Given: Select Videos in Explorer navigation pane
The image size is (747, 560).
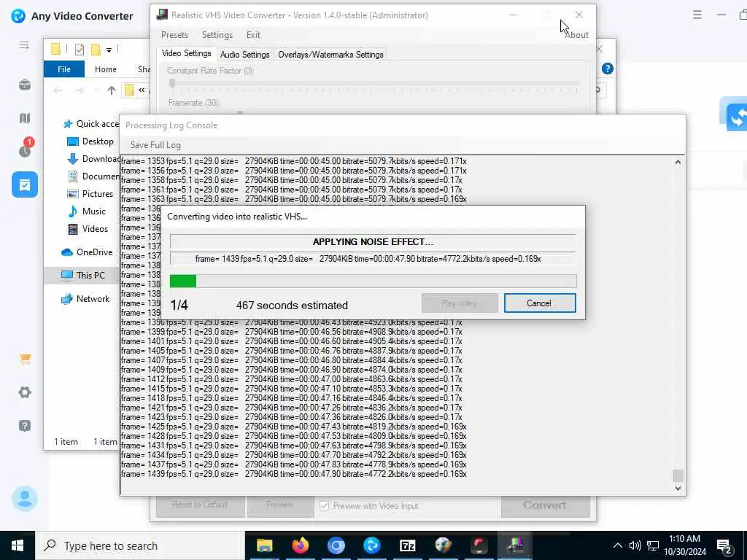Looking at the screenshot, I should click(x=88, y=229).
